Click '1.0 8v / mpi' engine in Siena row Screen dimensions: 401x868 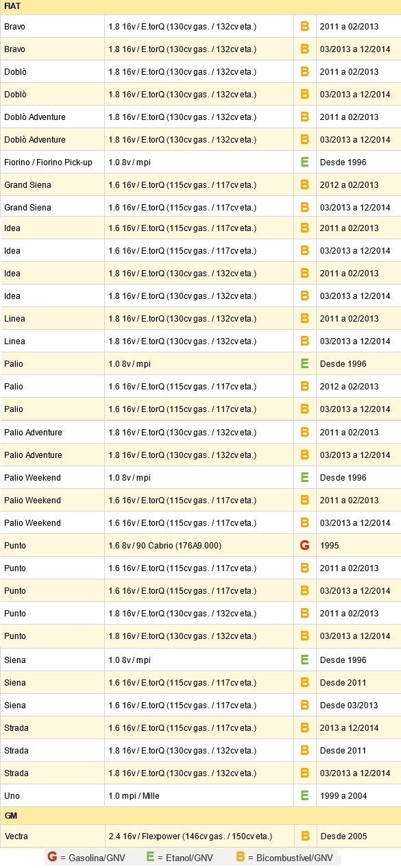click(x=130, y=660)
